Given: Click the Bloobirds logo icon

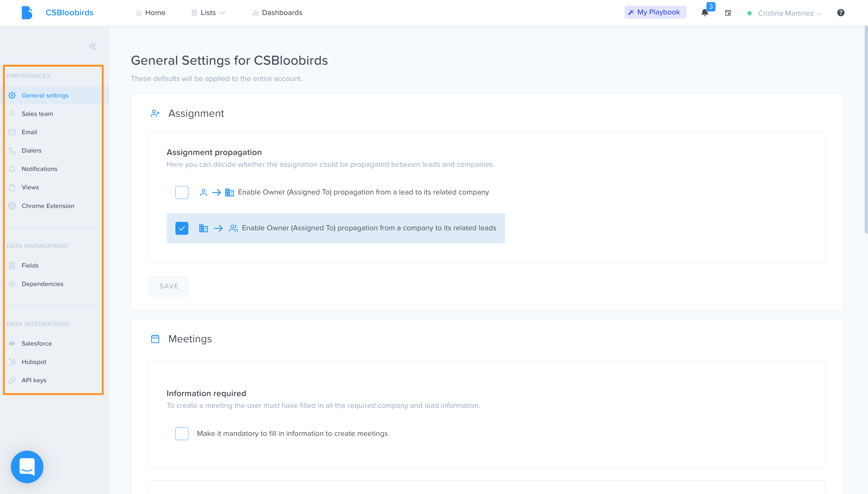Looking at the screenshot, I should tap(27, 13).
